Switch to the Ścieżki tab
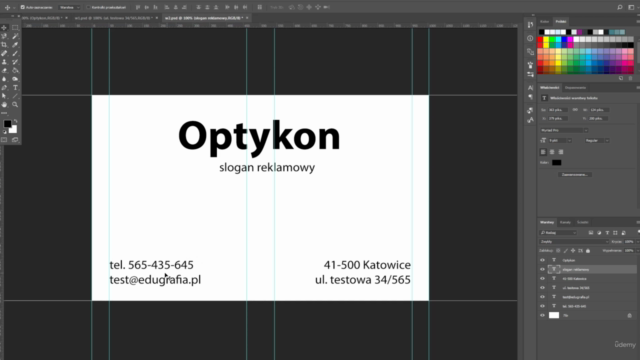Screen dimensions: 640x360 pyautogui.click(x=582, y=222)
